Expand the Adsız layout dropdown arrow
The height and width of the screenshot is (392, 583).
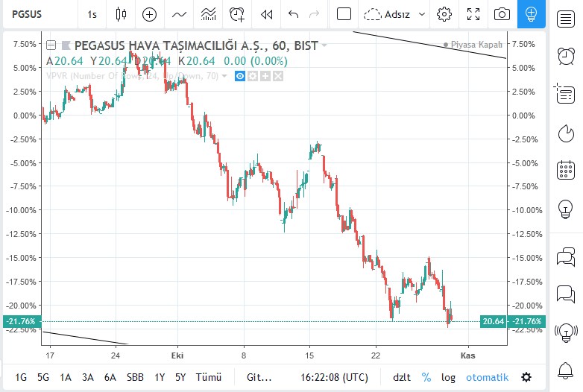(422, 14)
